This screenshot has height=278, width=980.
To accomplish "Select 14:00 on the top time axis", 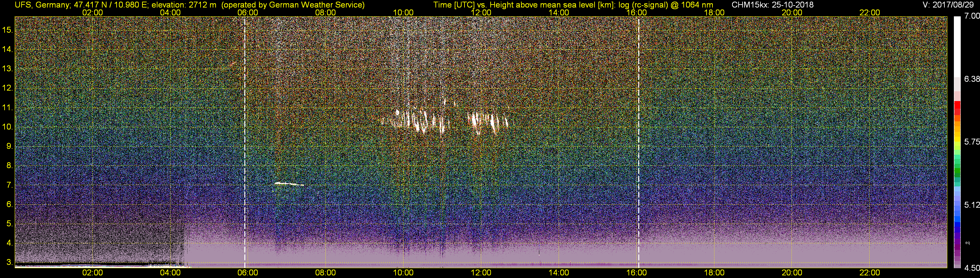I will click(x=559, y=12).
